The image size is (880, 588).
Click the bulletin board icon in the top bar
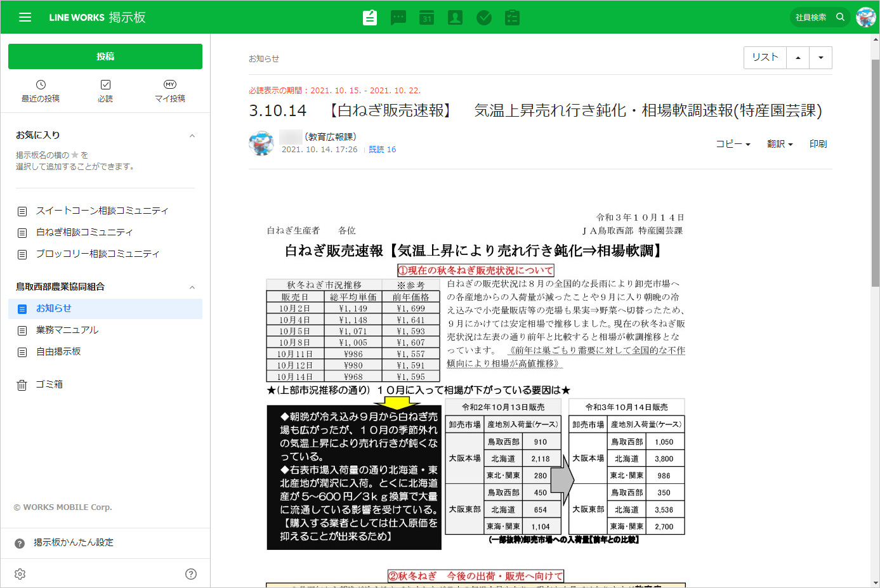pos(370,17)
